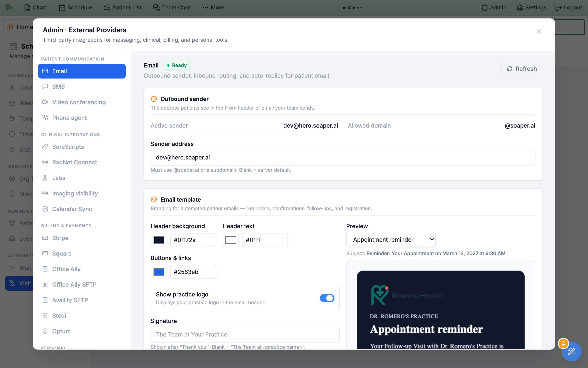The image size is (588, 368).
Task: Click the Outbound sender at-sign icon
Action: click(x=154, y=99)
